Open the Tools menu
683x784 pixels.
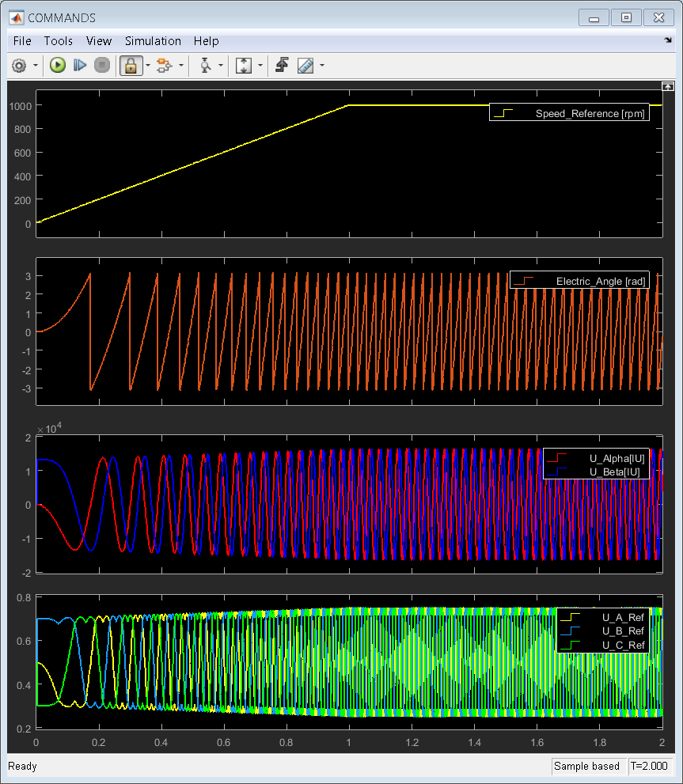pos(58,41)
